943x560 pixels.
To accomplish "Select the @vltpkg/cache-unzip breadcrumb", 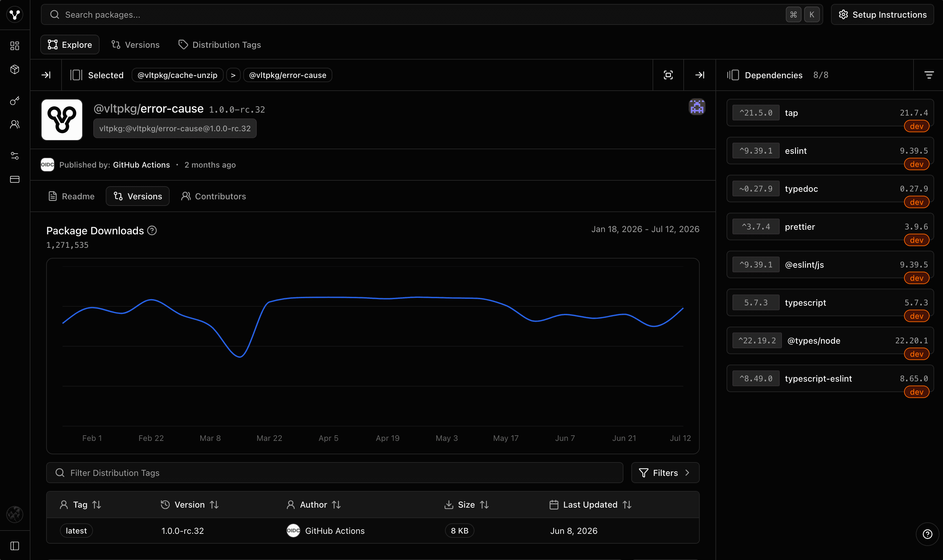I will pyautogui.click(x=177, y=75).
